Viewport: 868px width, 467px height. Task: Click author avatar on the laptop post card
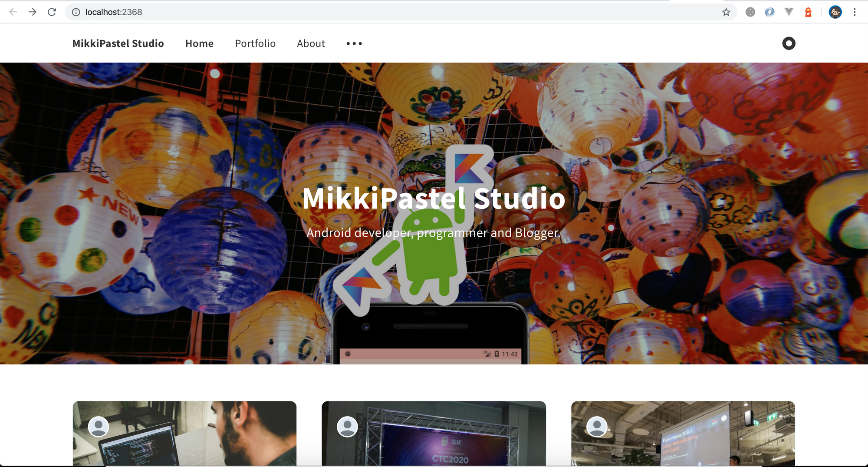pyautogui.click(x=99, y=427)
